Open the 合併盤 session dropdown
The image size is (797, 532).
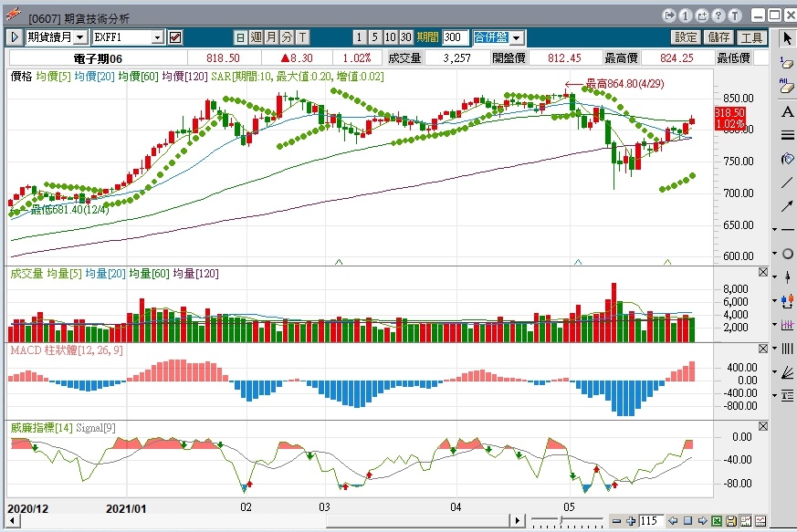pos(517,37)
